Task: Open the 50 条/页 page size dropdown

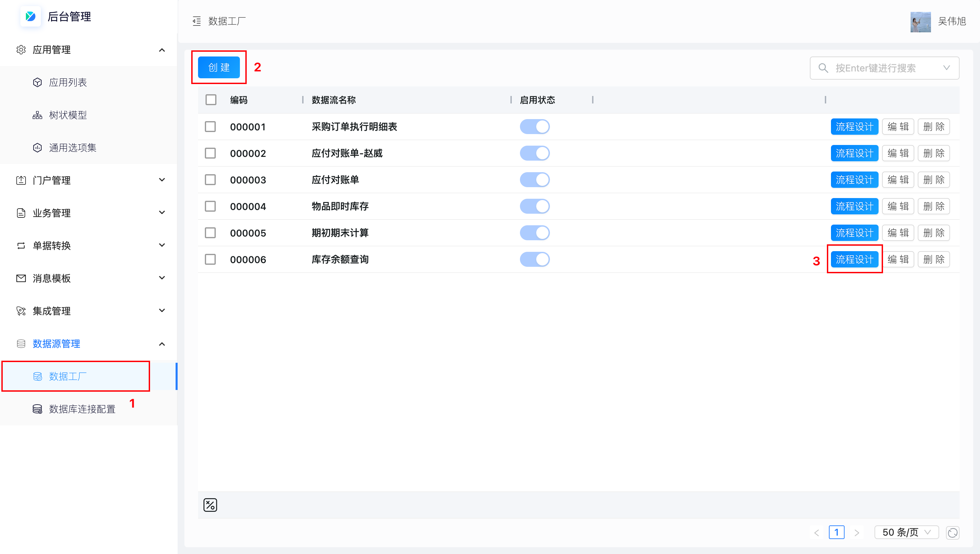Action: (x=906, y=532)
